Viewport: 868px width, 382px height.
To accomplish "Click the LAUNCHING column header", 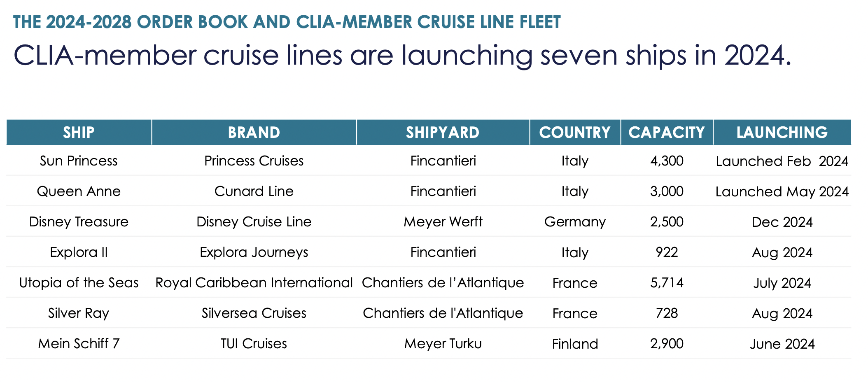I will tap(782, 133).
